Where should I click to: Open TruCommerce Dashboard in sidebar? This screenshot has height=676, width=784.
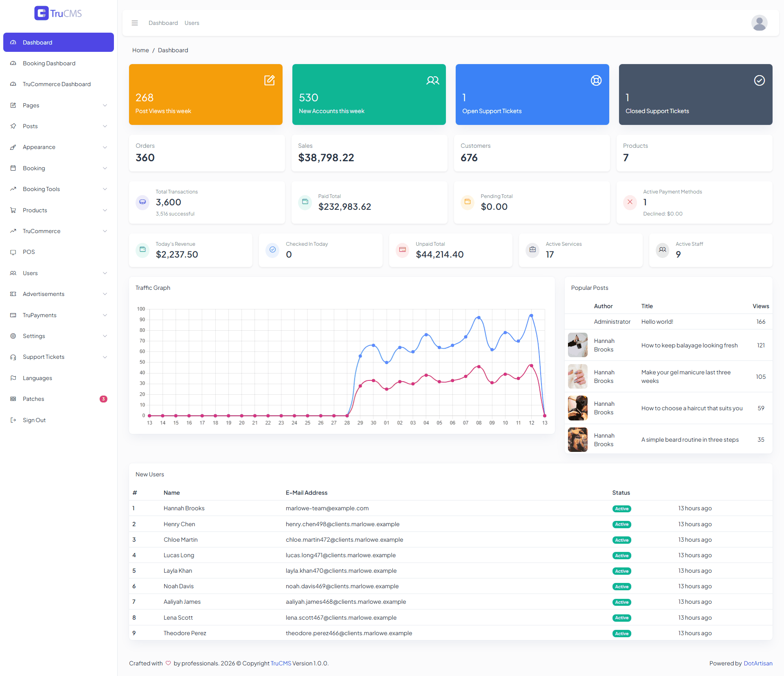(x=58, y=84)
